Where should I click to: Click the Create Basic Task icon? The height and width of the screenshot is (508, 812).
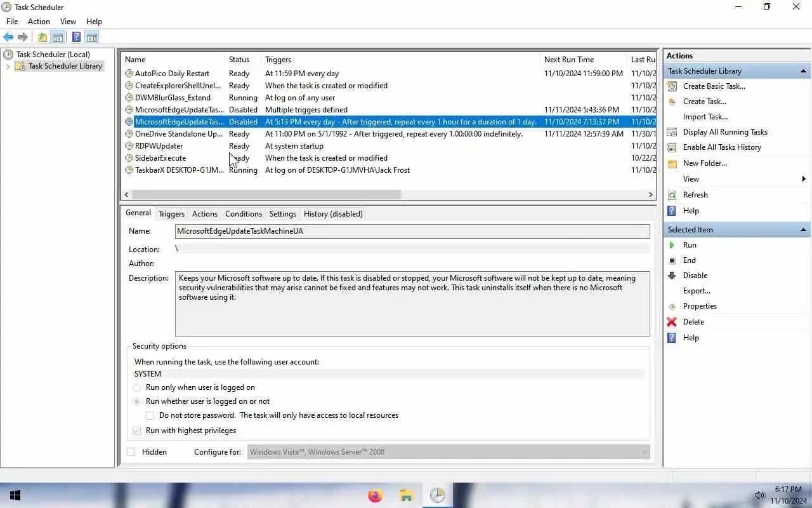coord(672,86)
